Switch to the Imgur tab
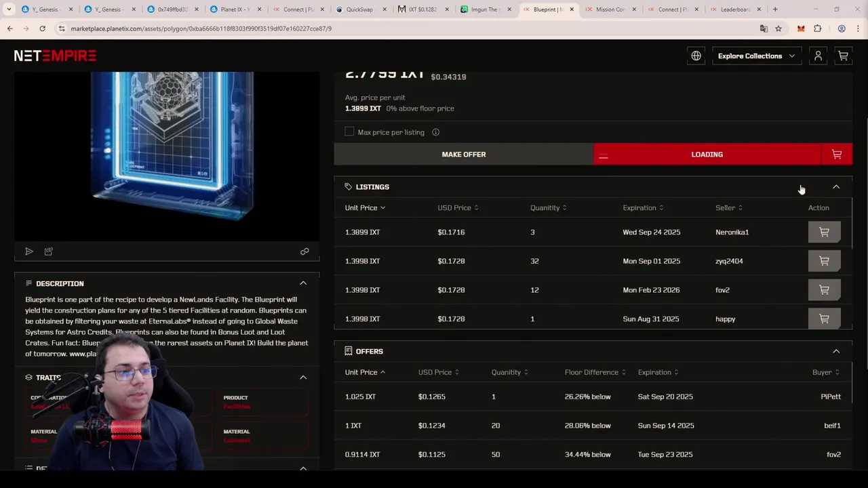 coord(485,9)
